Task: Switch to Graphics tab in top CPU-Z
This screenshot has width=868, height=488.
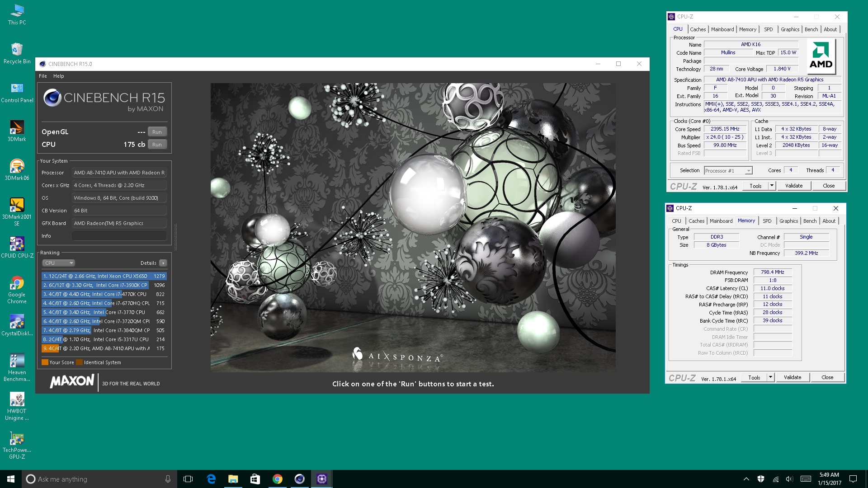Action: click(790, 29)
